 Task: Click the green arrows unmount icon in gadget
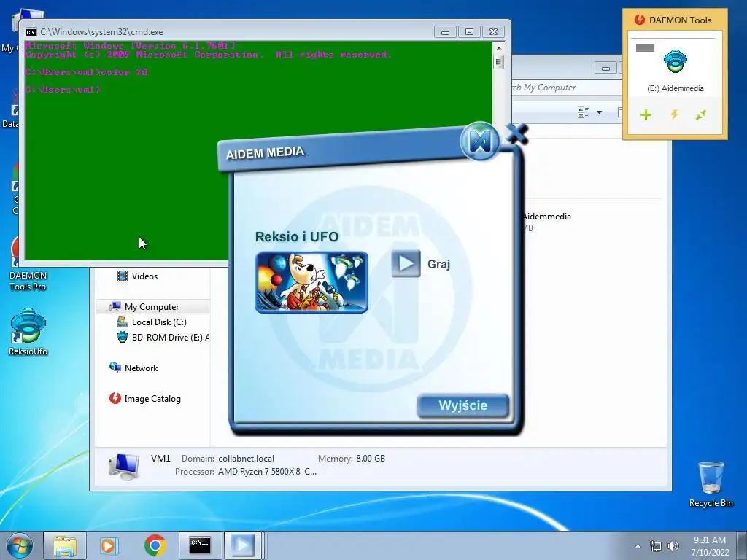tap(701, 114)
